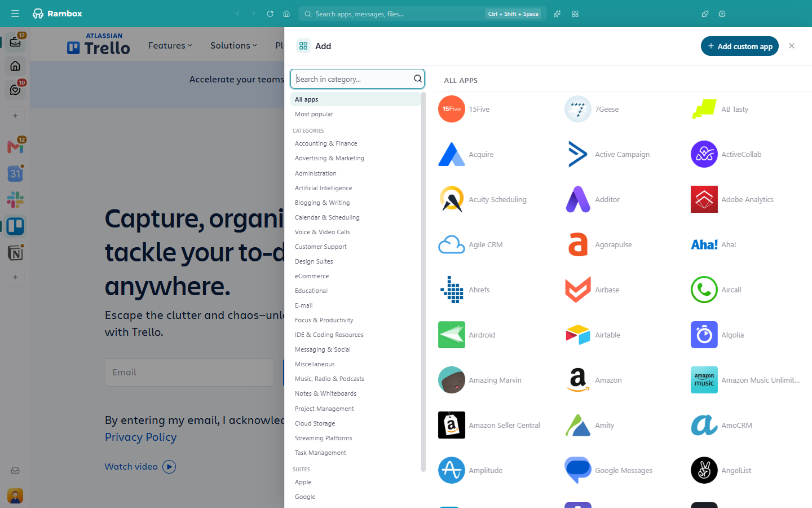Click the category list scrollbar
Viewport: 812px width, 508px height.
point(423,282)
